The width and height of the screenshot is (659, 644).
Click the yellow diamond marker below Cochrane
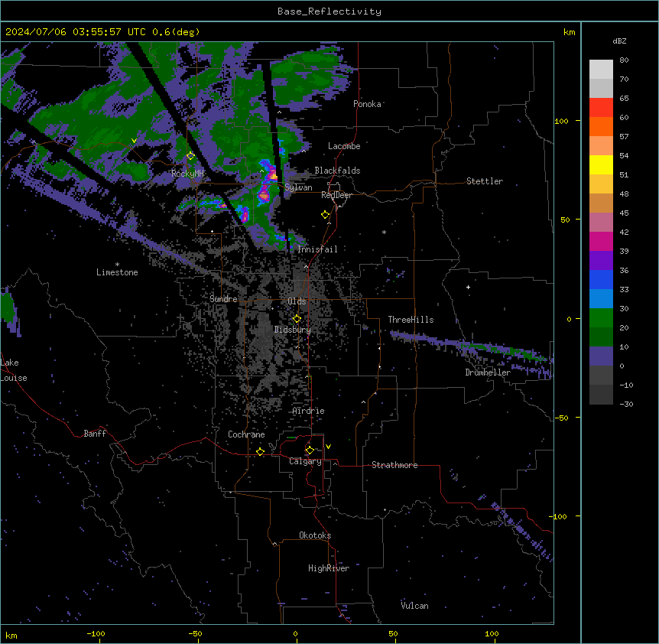pos(260,451)
